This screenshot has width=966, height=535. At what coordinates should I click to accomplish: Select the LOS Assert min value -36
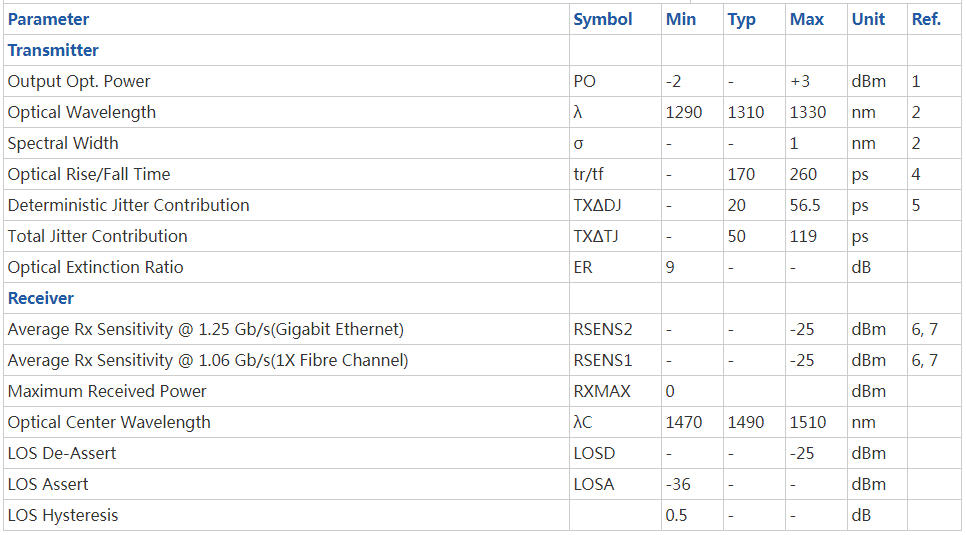pos(678,484)
